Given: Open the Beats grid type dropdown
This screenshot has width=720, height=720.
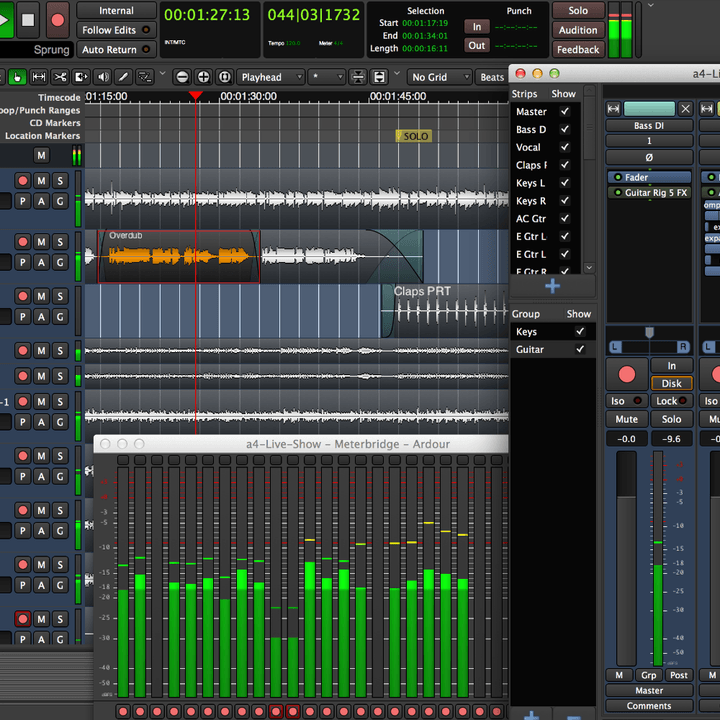Looking at the screenshot, I should coord(492,77).
